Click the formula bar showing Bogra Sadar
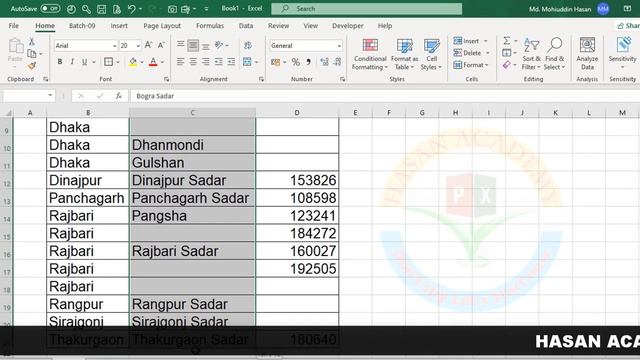Image resolution: width=640 pixels, height=360 pixels. [384, 96]
